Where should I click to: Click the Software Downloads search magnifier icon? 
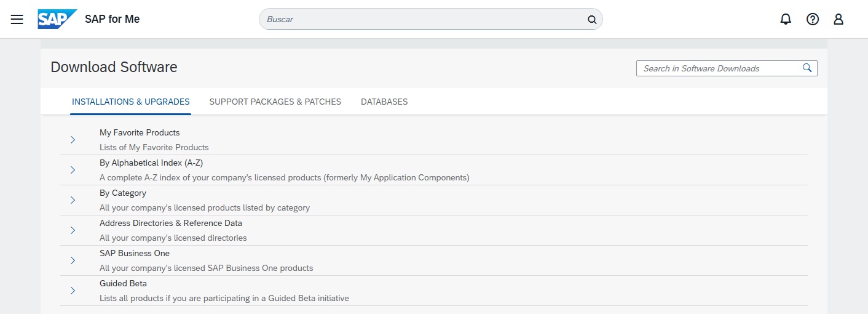tap(807, 68)
